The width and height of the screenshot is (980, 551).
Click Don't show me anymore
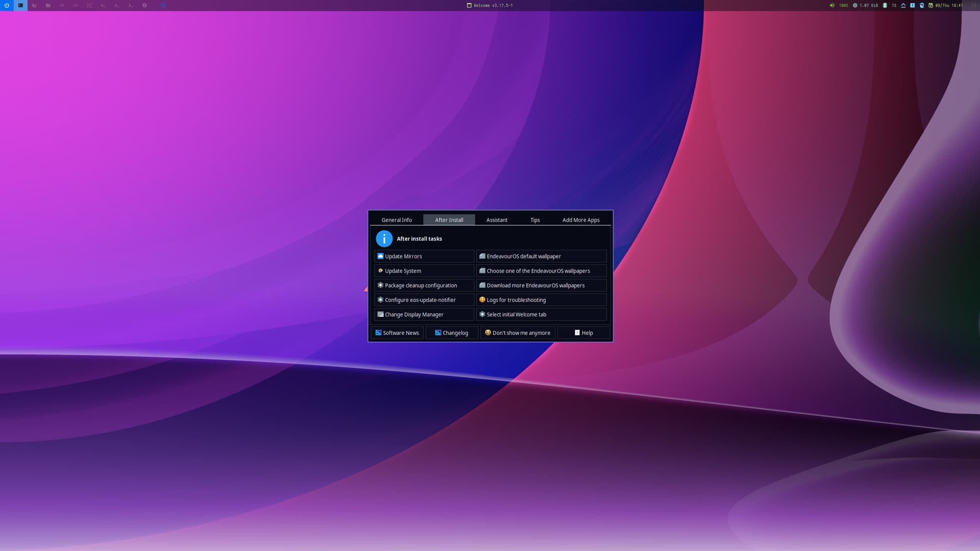(x=518, y=332)
